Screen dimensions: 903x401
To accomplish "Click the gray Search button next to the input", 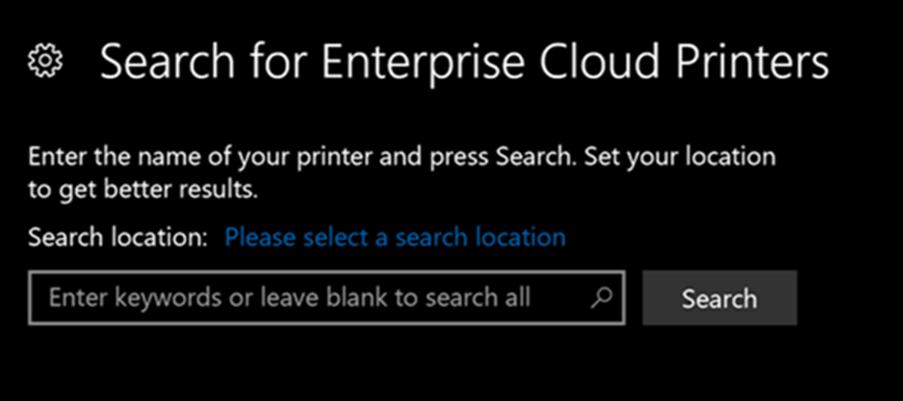I will (x=720, y=298).
